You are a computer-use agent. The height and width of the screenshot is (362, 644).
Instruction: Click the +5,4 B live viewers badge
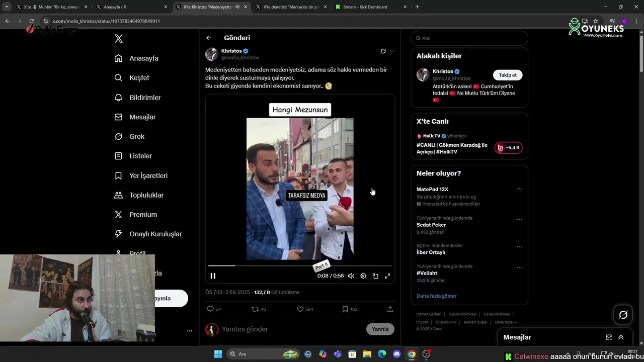(x=508, y=148)
